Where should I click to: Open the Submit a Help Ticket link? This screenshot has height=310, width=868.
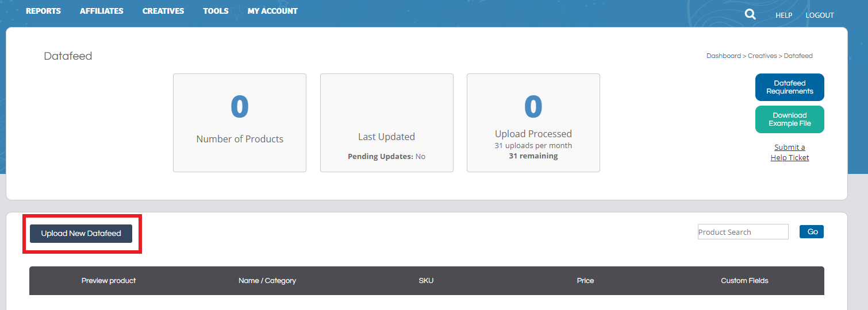[x=789, y=152]
